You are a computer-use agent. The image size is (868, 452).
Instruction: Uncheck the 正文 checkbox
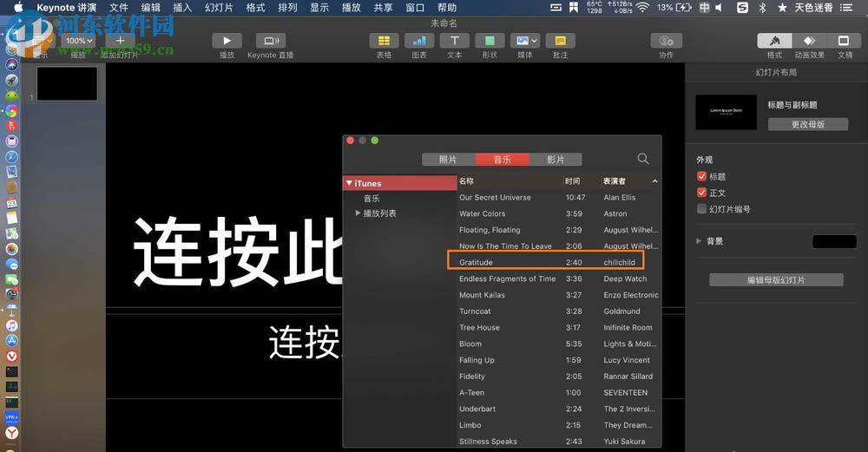pyautogui.click(x=702, y=193)
